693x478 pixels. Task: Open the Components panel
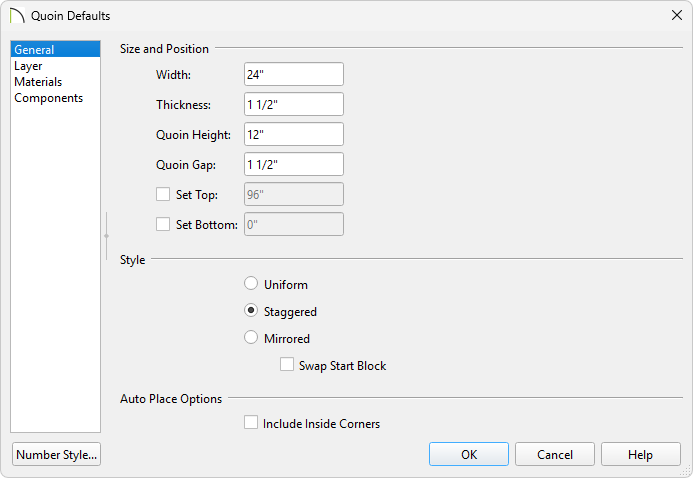[55, 98]
